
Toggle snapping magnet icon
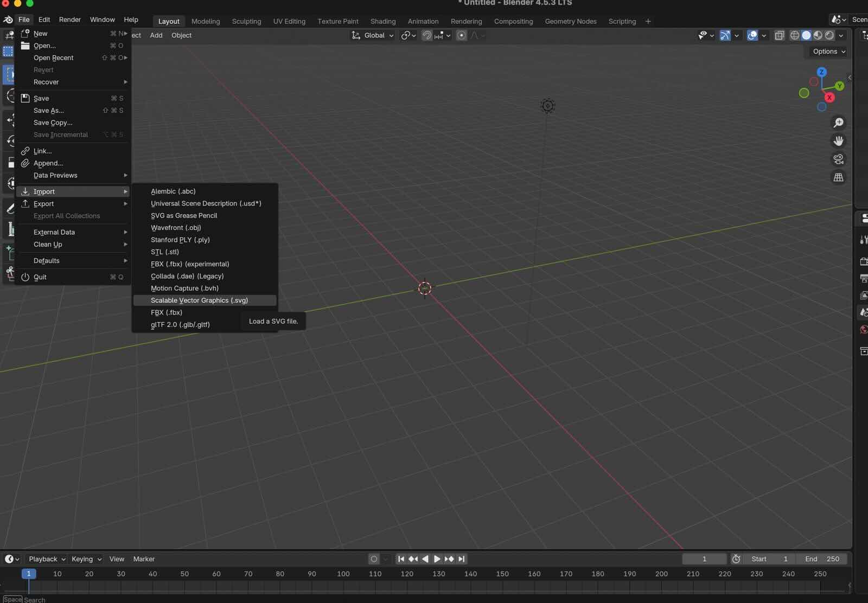(x=427, y=35)
